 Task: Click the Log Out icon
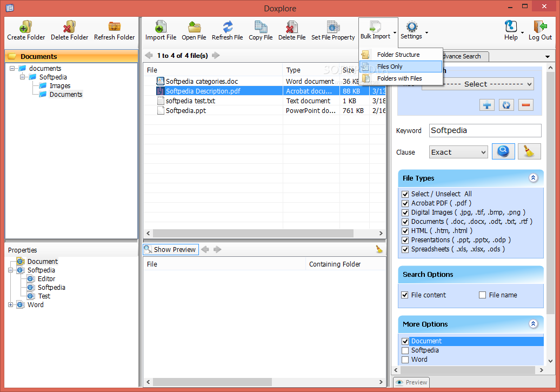(540, 26)
